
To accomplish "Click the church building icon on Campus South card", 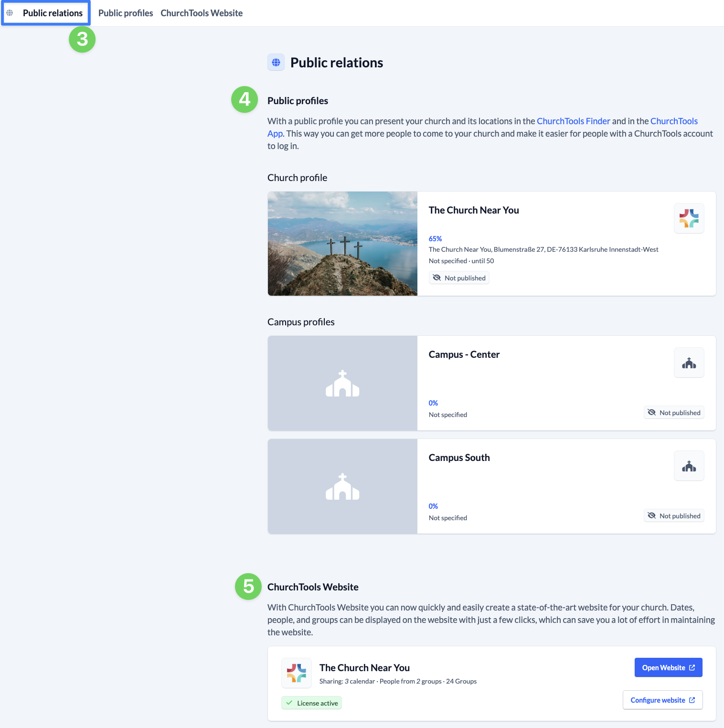I will (689, 466).
